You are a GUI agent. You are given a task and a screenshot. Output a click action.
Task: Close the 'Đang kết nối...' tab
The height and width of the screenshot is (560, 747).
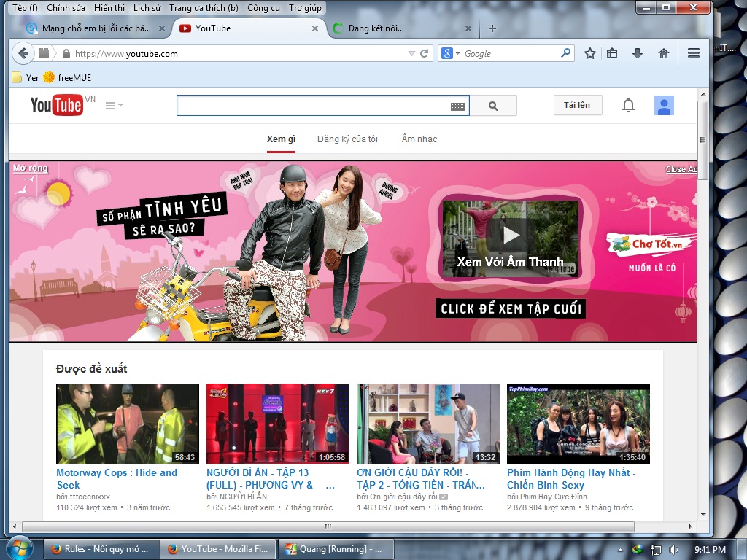coord(468,28)
